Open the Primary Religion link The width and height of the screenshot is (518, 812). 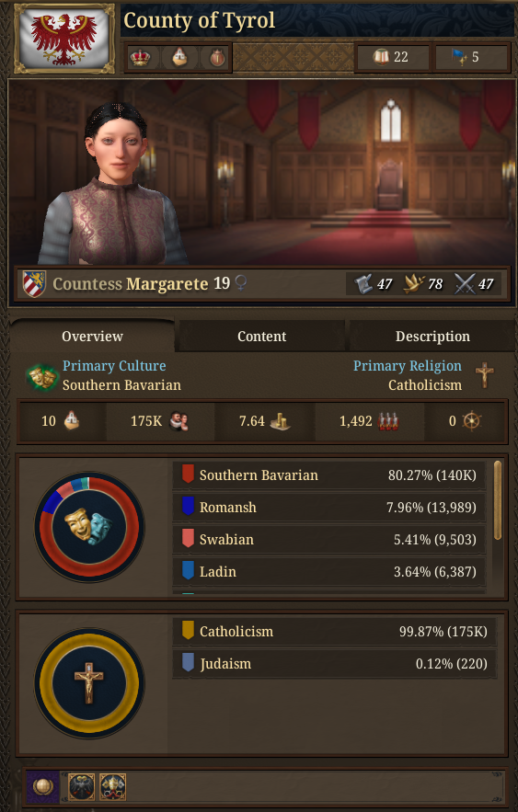click(x=408, y=366)
